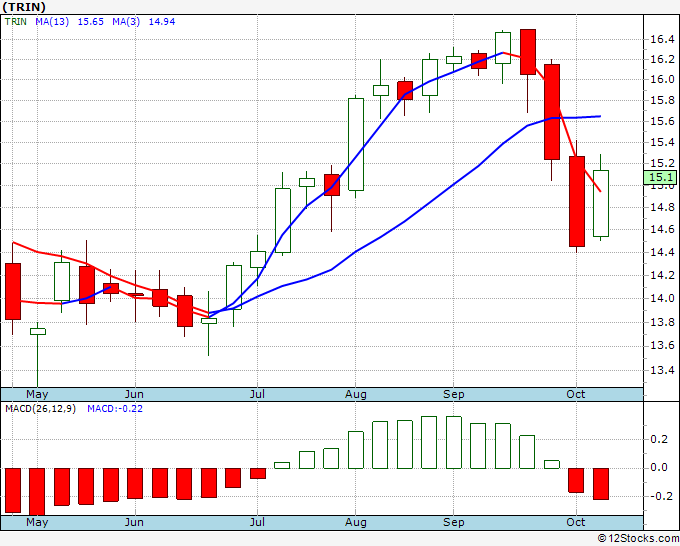Viewport: 680px width, 546px height.
Task: Select the green TRIN legend label
Action: 16,22
